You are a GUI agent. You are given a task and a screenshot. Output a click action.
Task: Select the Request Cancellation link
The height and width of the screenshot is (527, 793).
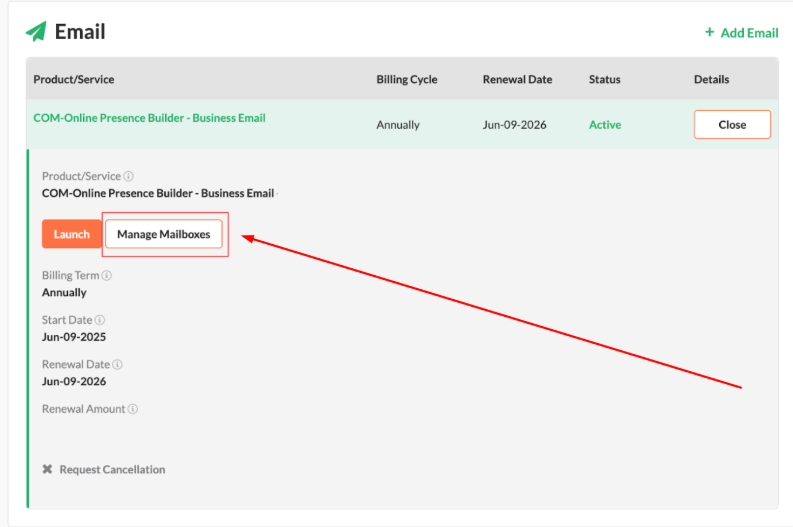pyautogui.click(x=112, y=470)
